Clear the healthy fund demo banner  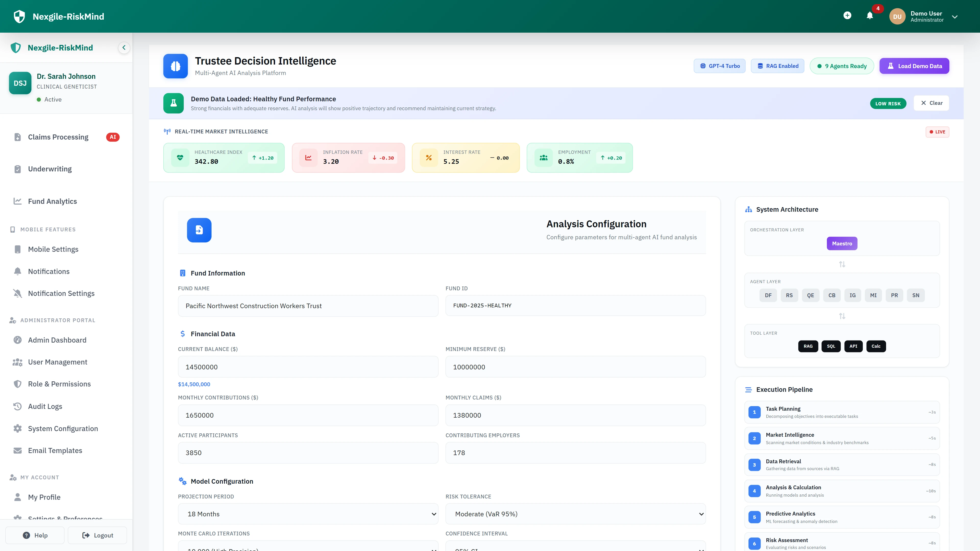(x=931, y=103)
